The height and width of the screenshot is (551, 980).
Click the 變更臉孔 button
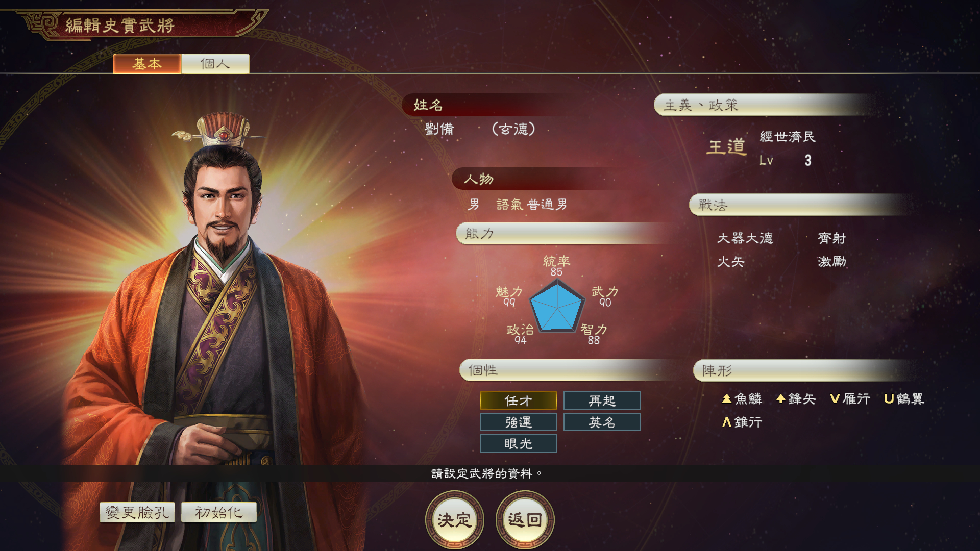coord(137,512)
